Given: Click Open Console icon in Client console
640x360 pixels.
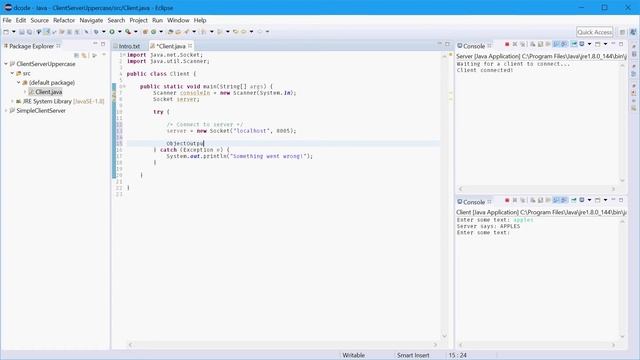Looking at the screenshot, I should pos(598,200).
